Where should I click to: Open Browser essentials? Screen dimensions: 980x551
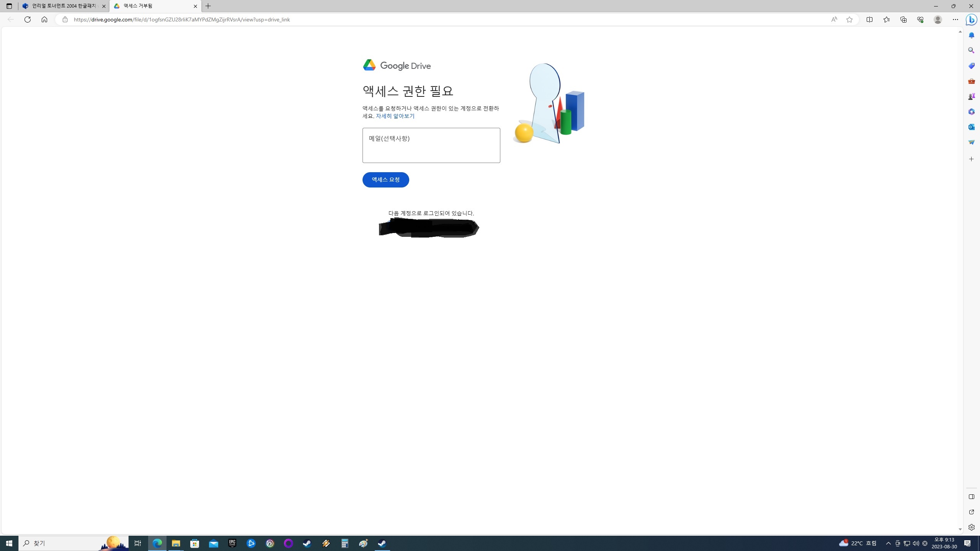920,20
